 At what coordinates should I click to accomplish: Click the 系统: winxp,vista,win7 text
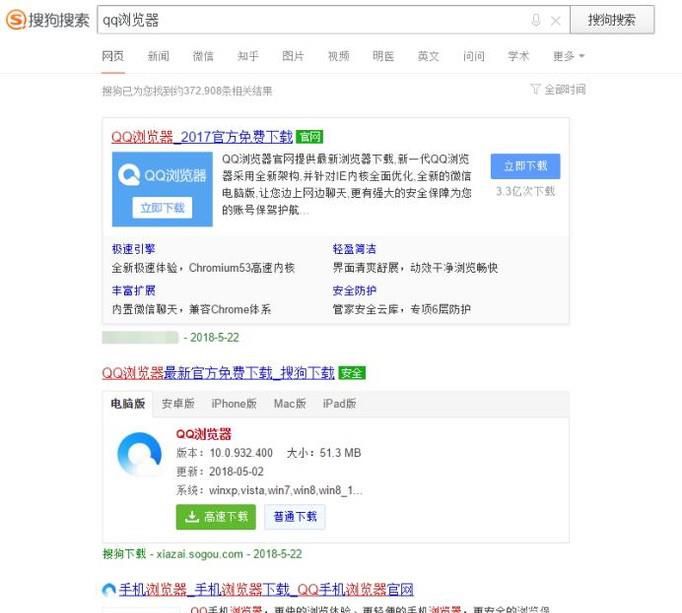(270, 490)
